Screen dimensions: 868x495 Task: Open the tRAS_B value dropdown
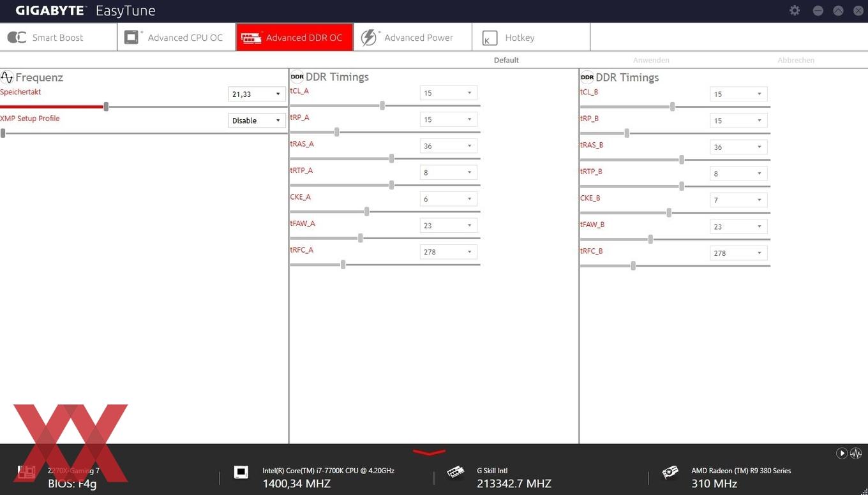point(738,147)
